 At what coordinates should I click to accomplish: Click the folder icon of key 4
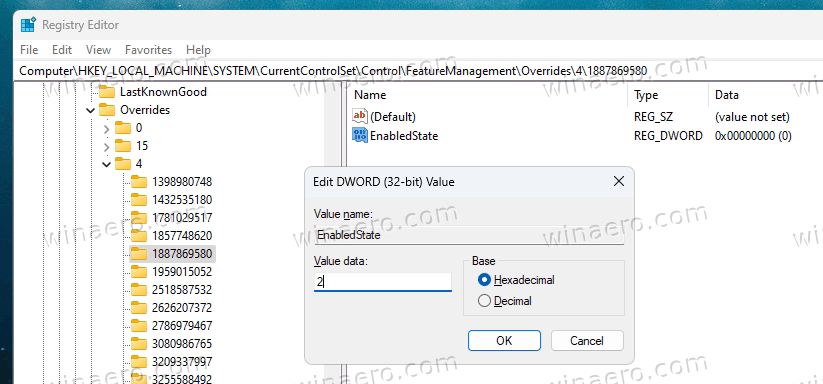tap(123, 164)
